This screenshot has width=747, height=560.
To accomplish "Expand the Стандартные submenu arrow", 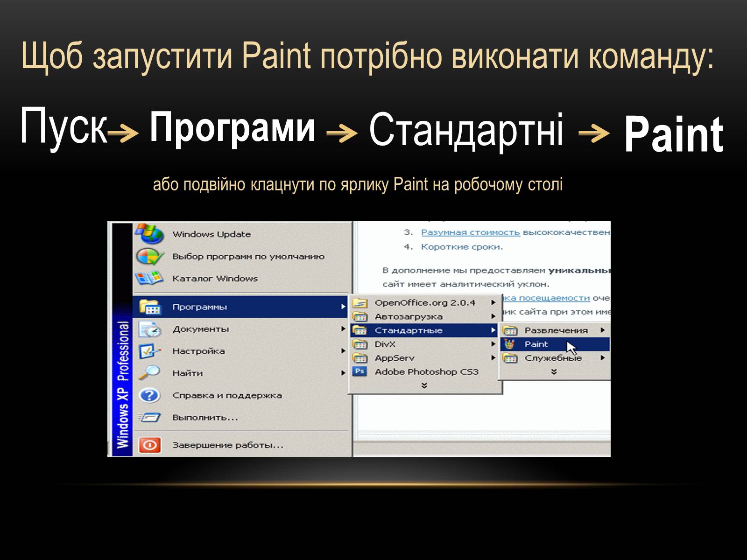I will pyautogui.click(x=493, y=330).
